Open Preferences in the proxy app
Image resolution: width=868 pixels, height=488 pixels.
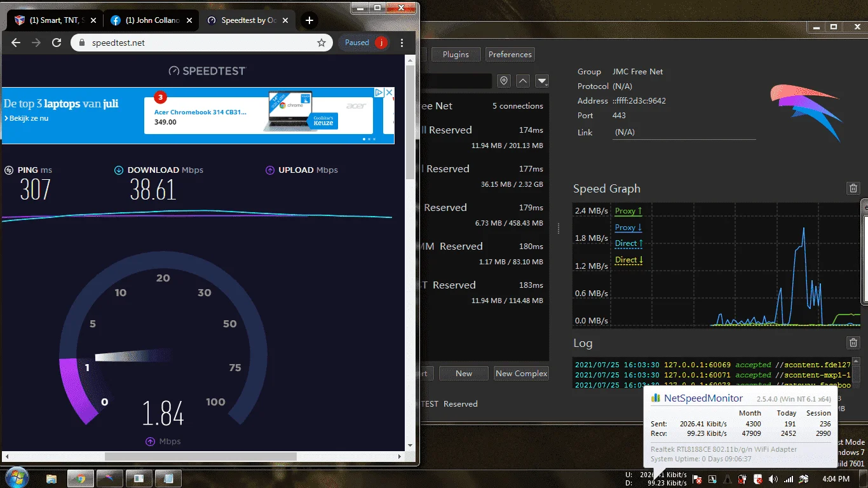[x=510, y=55]
